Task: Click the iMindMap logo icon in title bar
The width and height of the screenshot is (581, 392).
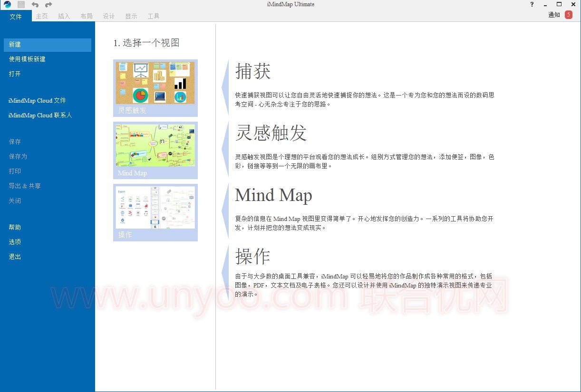Action: coord(7,4)
